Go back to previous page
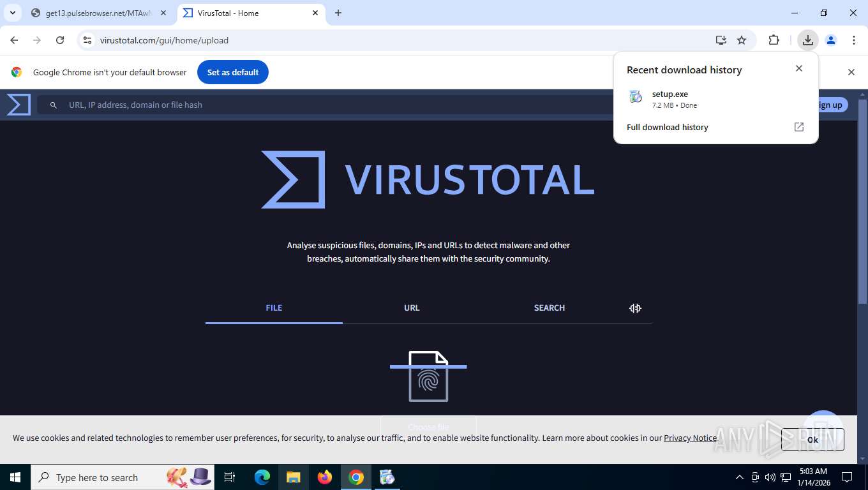The width and height of the screenshot is (868, 490). click(x=14, y=40)
